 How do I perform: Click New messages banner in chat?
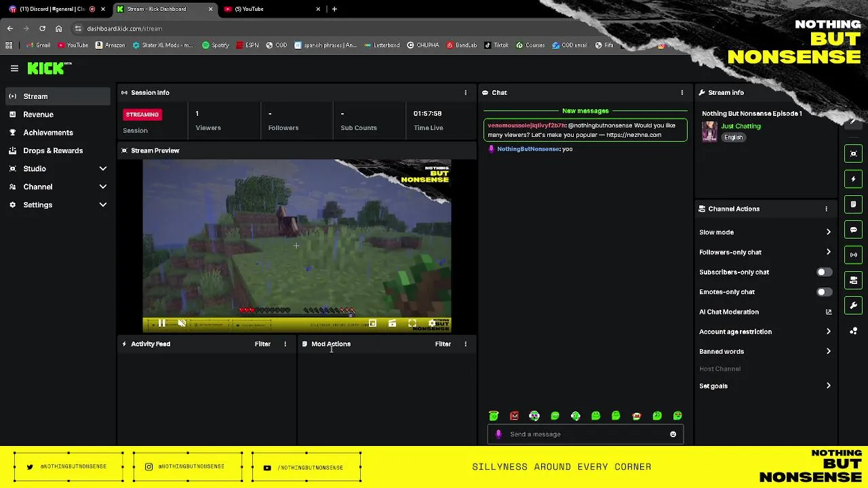(585, 111)
